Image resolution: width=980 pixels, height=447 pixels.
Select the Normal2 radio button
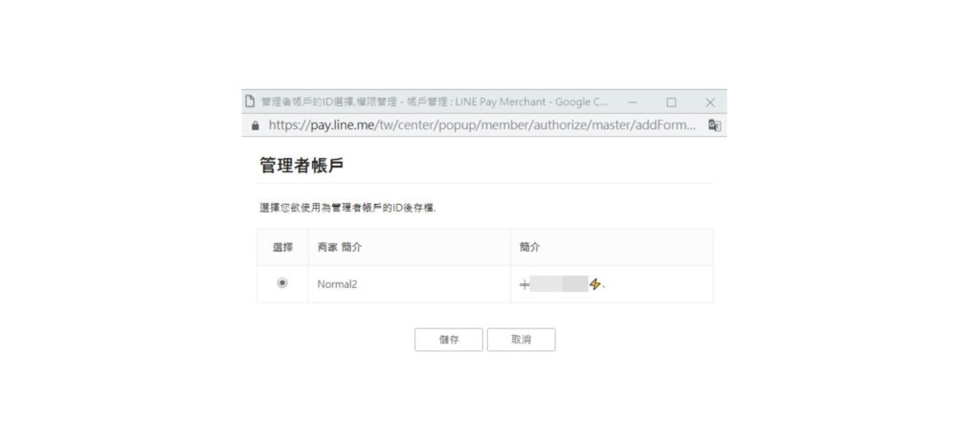282,283
